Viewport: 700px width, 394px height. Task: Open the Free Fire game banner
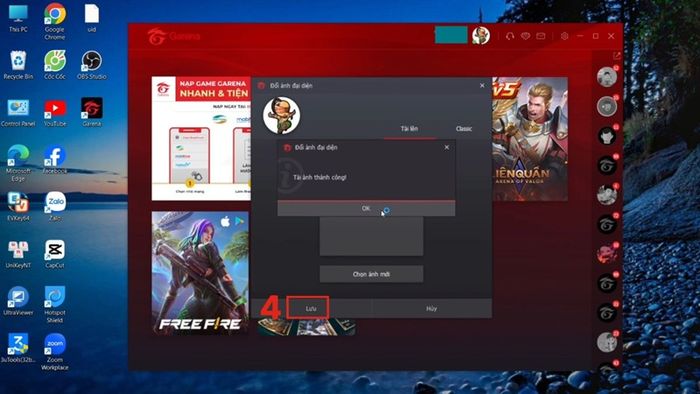200,273
